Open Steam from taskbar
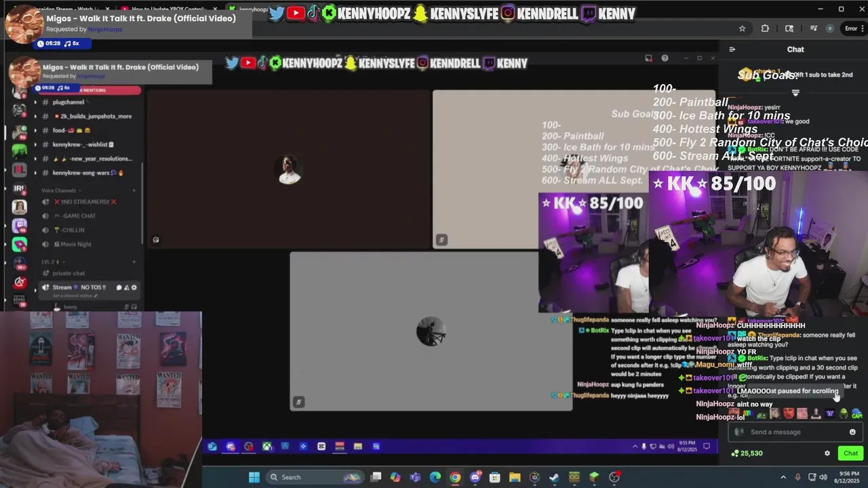The height and width of the screenshot is (488, 868). coord(554,477)
